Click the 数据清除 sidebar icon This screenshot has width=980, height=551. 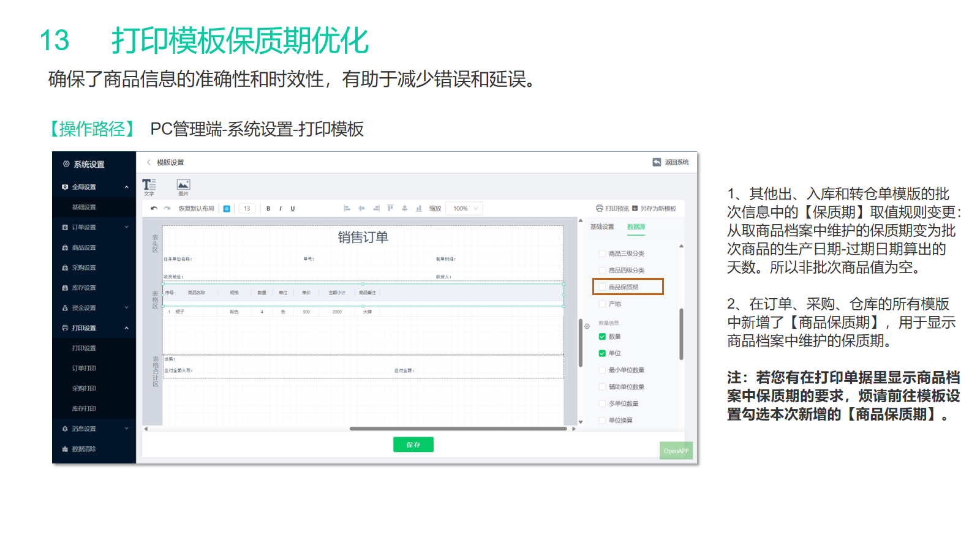(65, 449)
